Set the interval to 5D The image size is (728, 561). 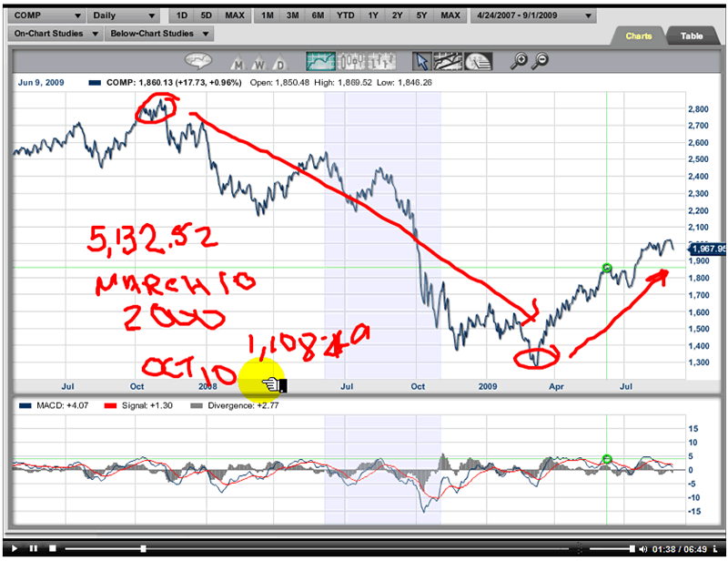coord(207,15)
